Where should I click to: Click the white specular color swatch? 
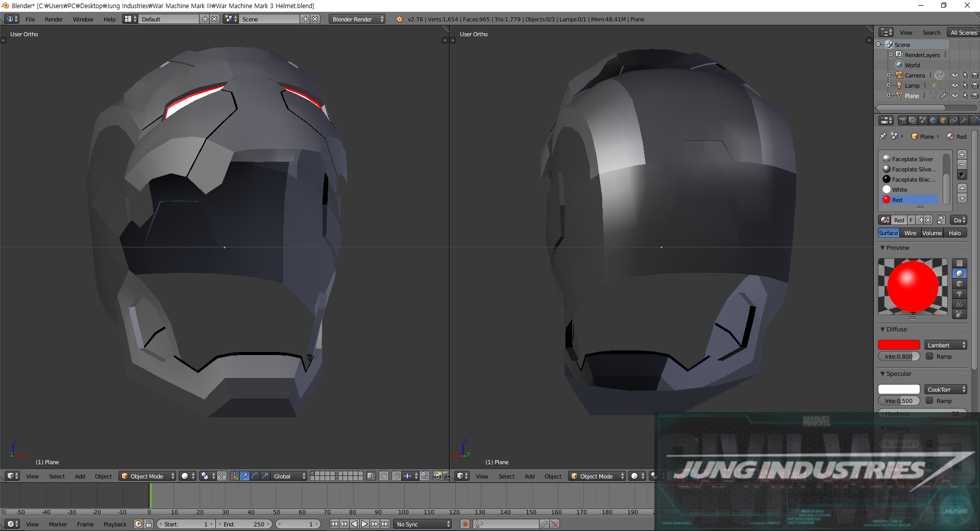click(899, 389)
